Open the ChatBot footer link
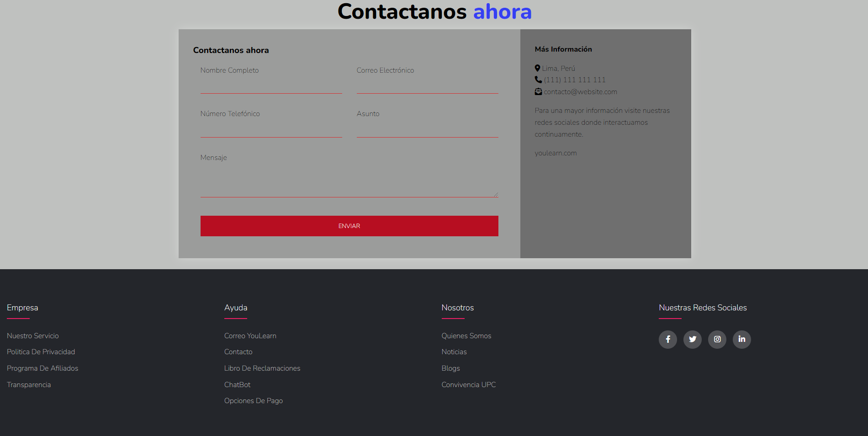The image size is (868, 436). click(237, 385)
